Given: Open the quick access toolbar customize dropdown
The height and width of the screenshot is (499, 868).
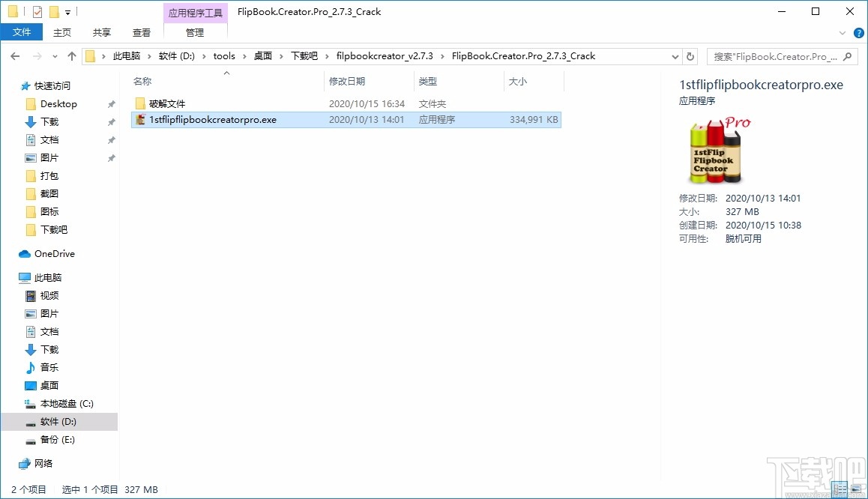Looking at the screenshot, I should click(67, 12).
